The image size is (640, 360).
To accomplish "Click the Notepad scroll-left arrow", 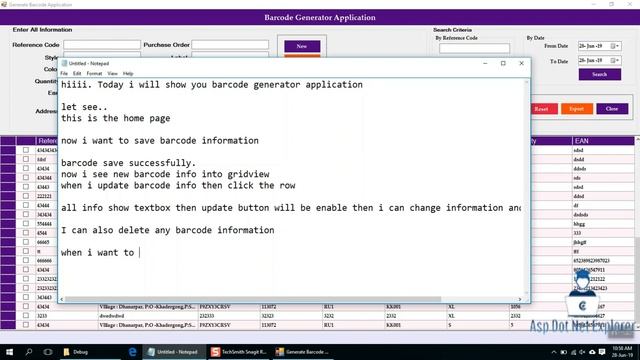I will pos(62,299).
